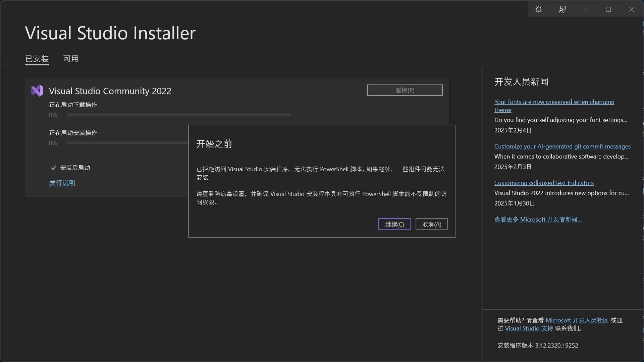Open the 发行说明 link
The image size is (644, 362).
[62, 183]
